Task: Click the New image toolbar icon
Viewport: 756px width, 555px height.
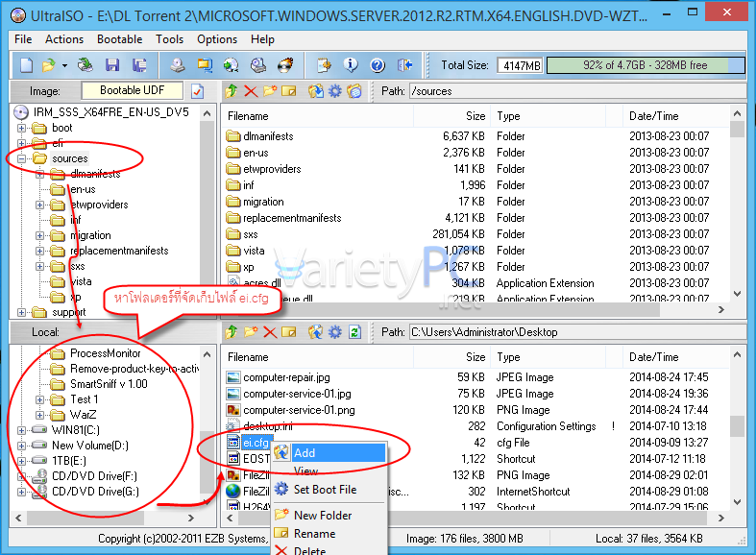Action: [x=27, y=65]
